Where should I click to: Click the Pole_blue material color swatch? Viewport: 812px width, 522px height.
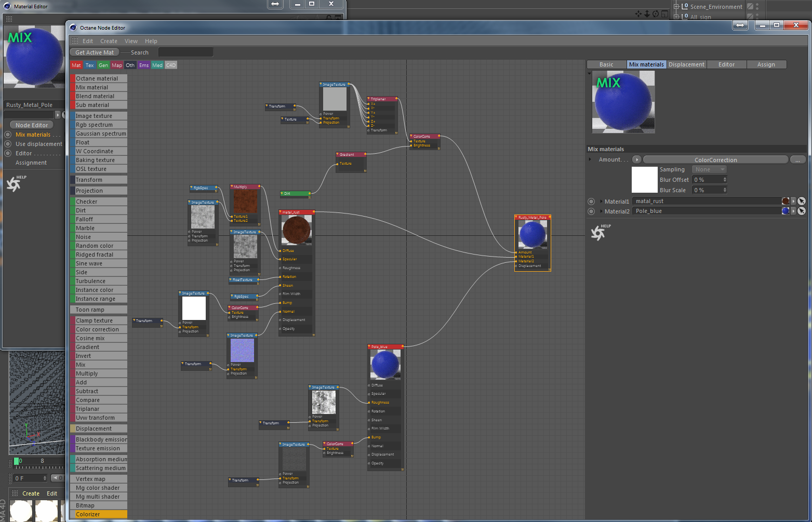pos(786,211)
